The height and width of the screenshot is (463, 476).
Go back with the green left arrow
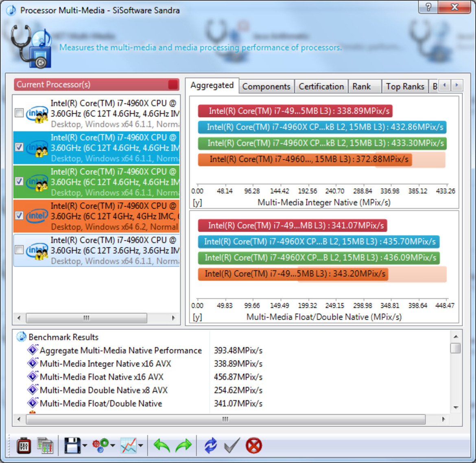pos(162,445)
